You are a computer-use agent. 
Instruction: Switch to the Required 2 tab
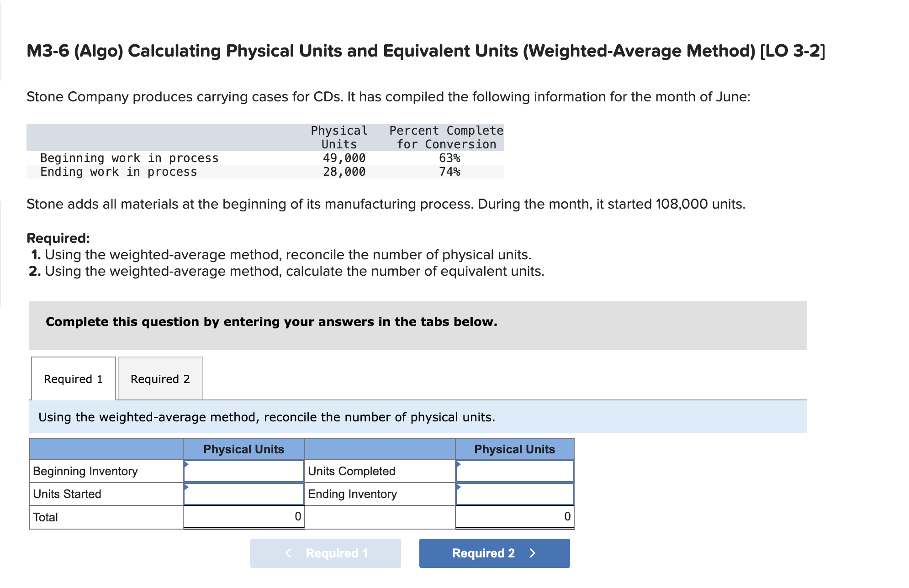point(160,378)
